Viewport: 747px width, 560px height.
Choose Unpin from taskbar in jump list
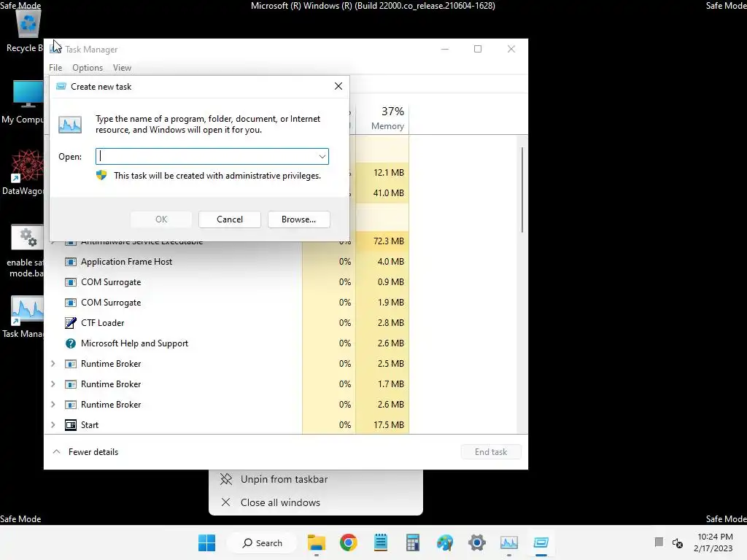coord(316,479)
